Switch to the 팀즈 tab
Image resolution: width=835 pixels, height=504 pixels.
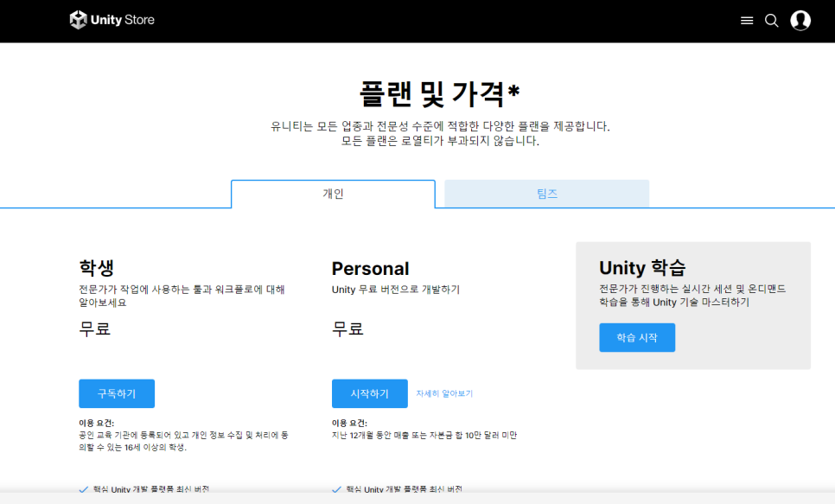coord(547,194)
